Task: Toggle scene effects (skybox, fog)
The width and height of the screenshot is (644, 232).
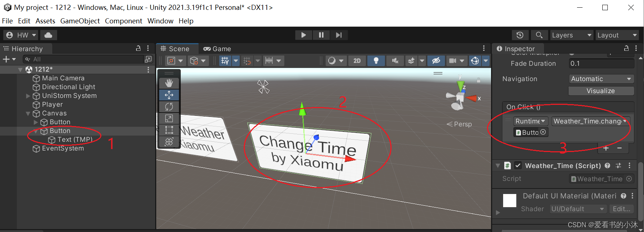Action: pyautogui.click(x=411, y=61)
